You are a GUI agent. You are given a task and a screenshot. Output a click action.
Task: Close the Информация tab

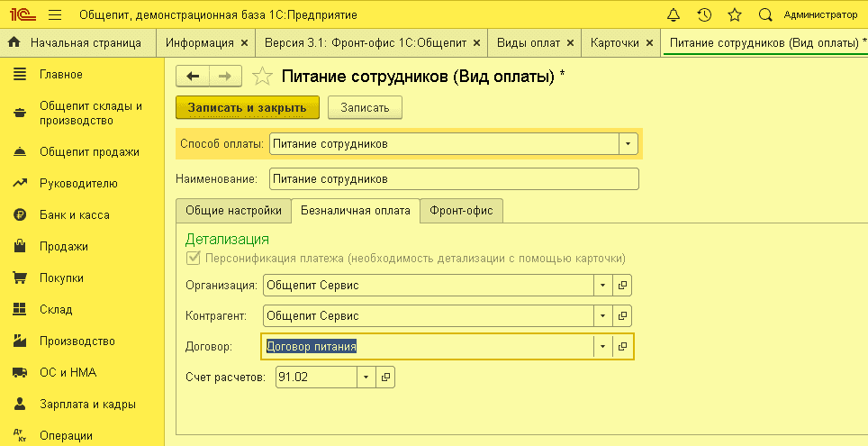click(244, 42)
